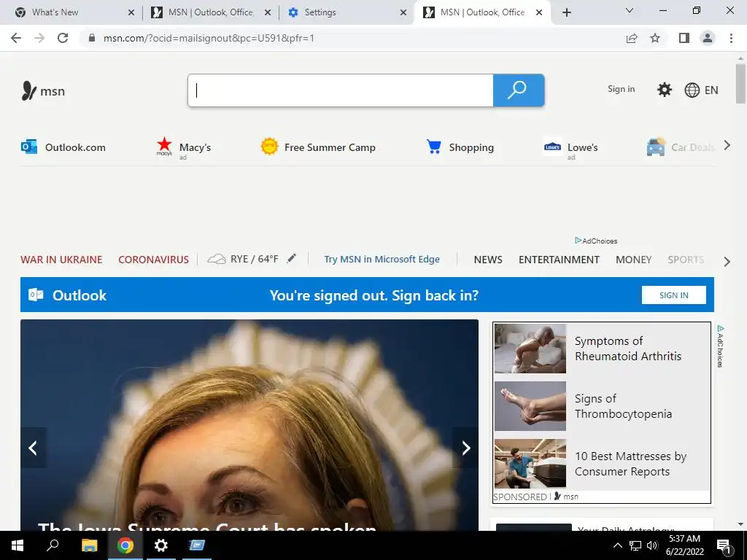
Task: Click the globe language icon
Action: pos(692,90)
